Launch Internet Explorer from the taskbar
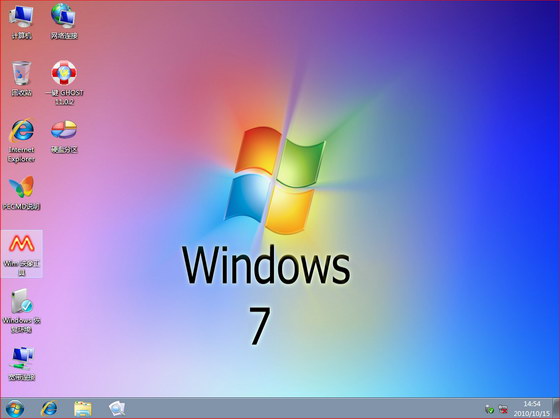 pos(49,409)
